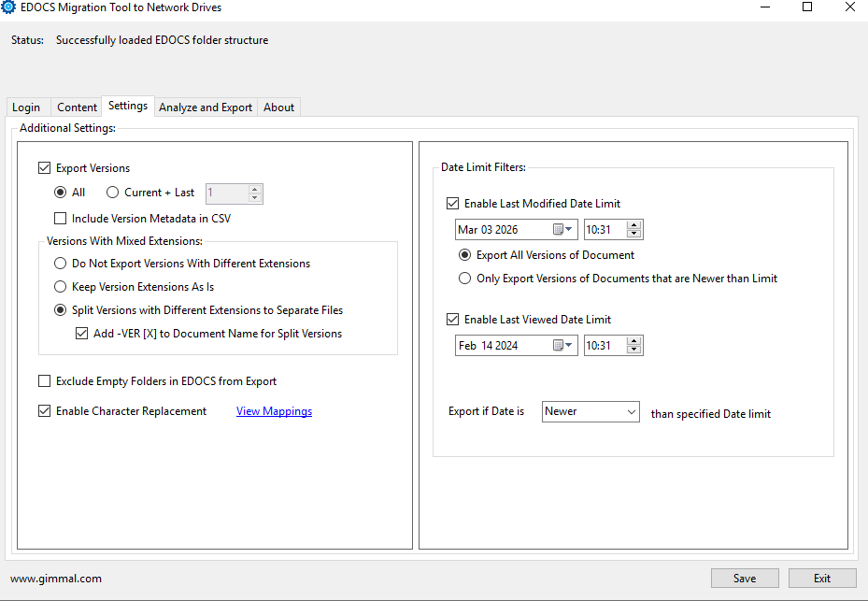Viewport: 868px width, 601px height.
Task: Click the Exit button
Action: tap(821, 579)
